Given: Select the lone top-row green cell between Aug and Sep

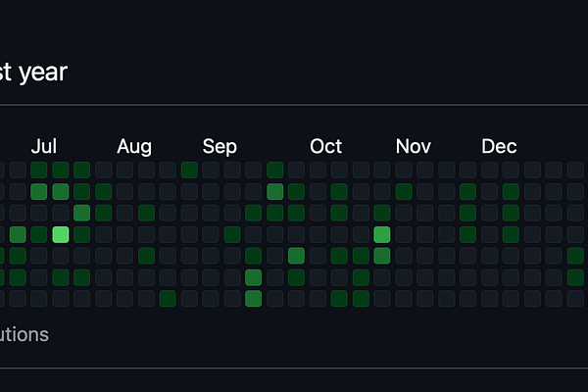Looking at the screenshot, I should [189, 170].
